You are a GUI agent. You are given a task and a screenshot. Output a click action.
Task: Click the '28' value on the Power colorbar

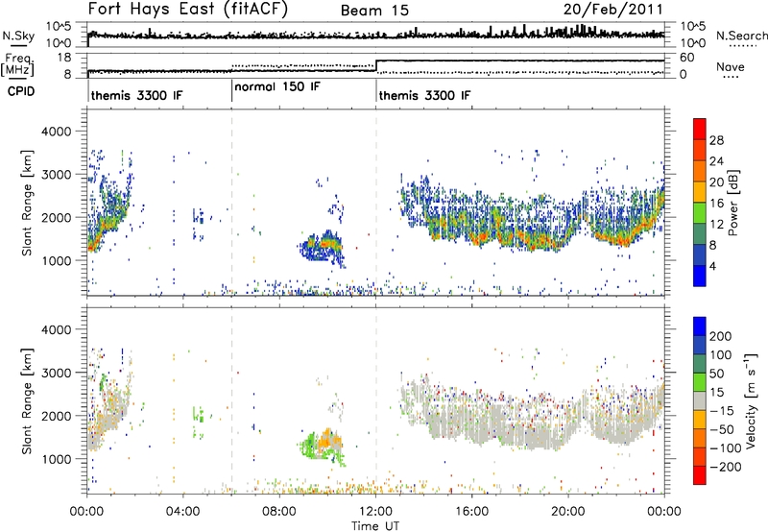tap(716, 140)
